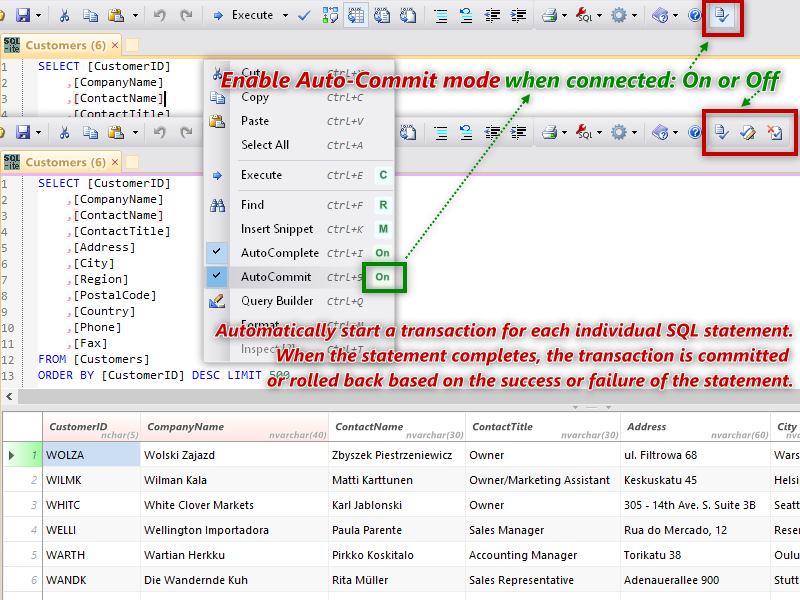Click binoculars icon next to Find
The width and height of the screenshot is (800, 600).
click(x=217, y=205)
